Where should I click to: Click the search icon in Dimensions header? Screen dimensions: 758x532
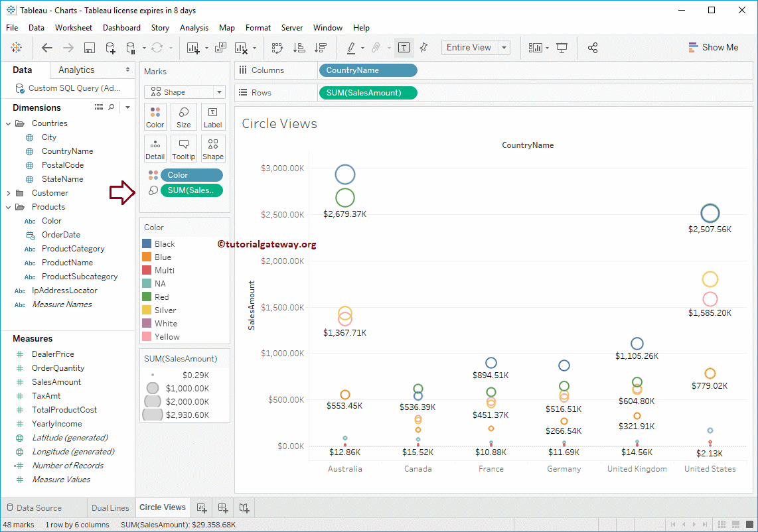[x=112, y=107]
